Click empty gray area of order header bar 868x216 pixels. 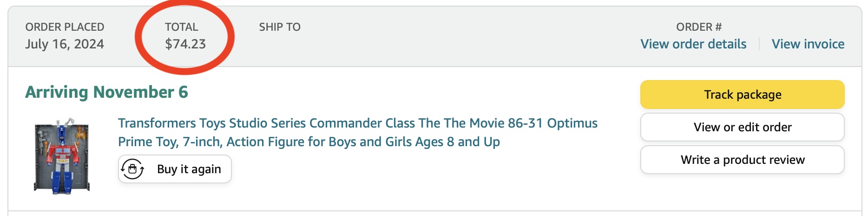tap(465, 37)
